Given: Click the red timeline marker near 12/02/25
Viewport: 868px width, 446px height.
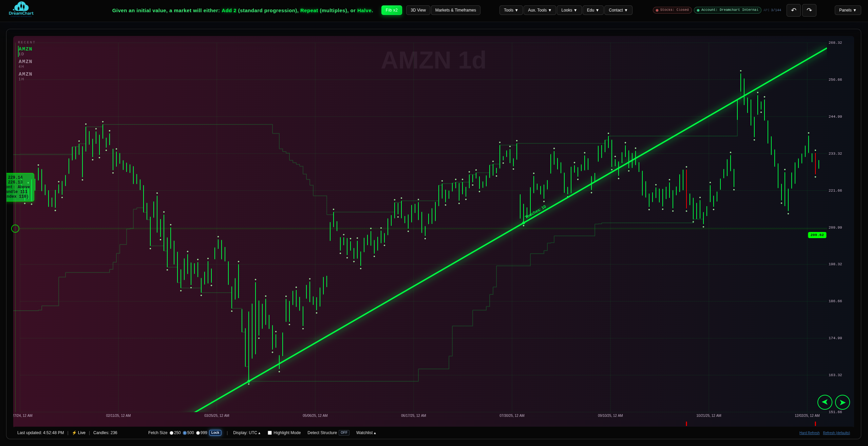Looking at the screenshot, I should pos(815,424).
